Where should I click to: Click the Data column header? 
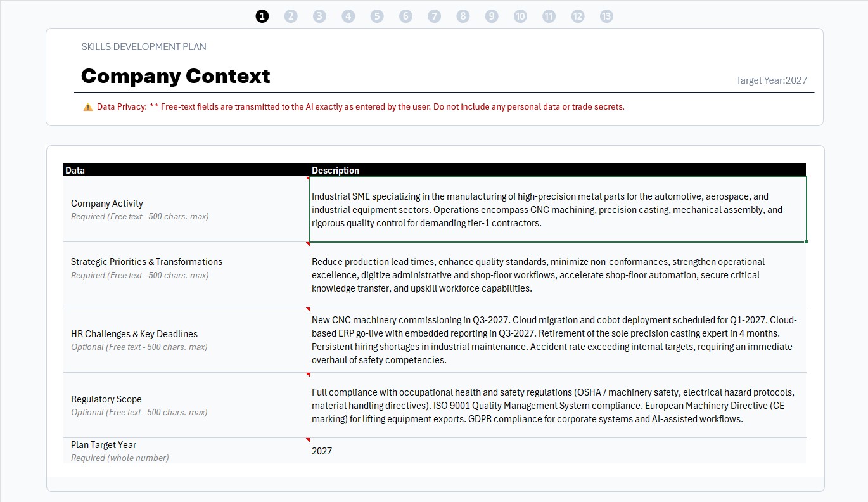186,170
